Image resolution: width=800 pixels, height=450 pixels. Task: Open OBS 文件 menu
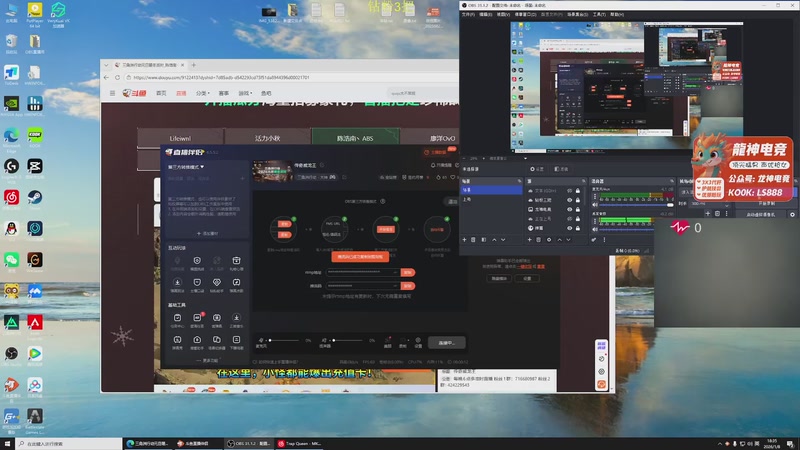[468, 14]
